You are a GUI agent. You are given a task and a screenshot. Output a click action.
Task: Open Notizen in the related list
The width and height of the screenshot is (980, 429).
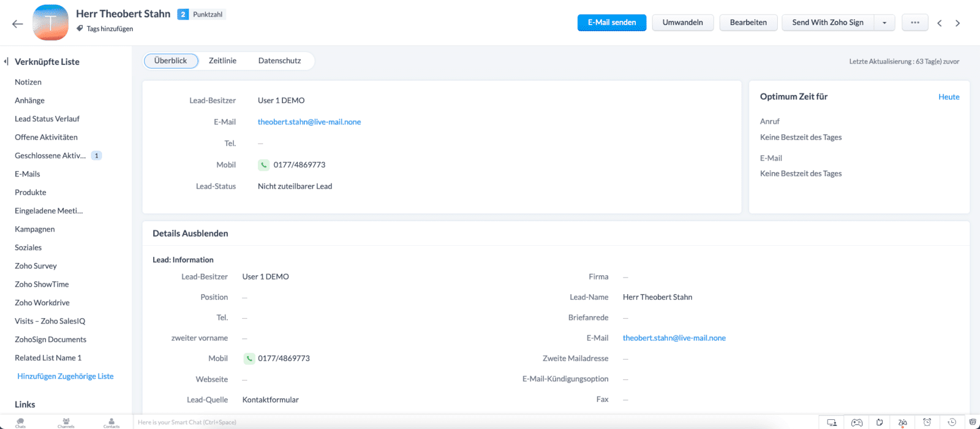(x=28, y=82)
